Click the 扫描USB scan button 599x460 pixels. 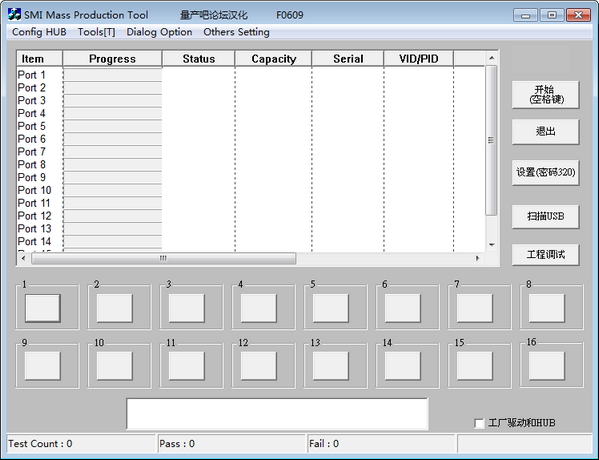tap(546, 216)
